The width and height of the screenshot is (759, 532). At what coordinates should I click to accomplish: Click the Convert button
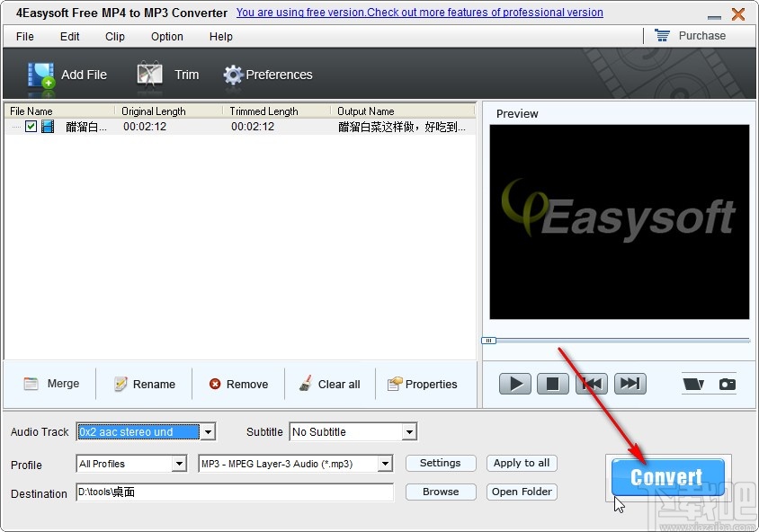pos(666,477)
